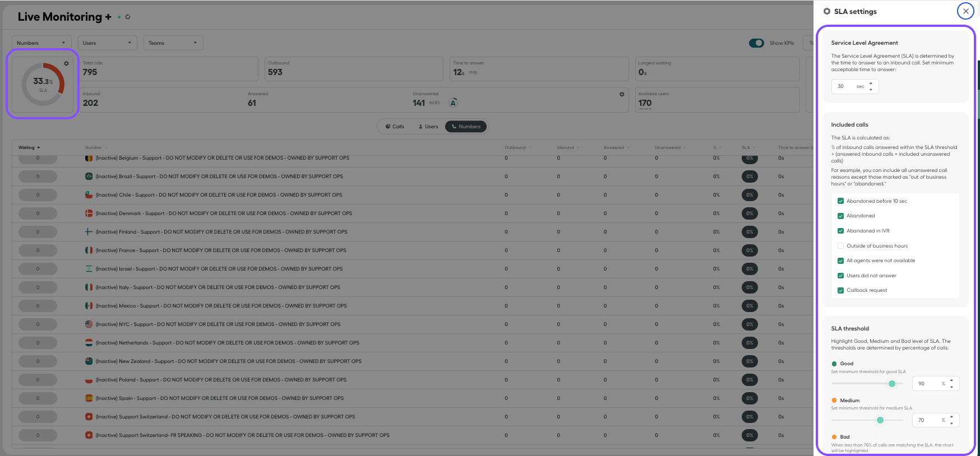
Task: Click the gear icon beside SLA settings title
Action: click(x=826, y=11)
